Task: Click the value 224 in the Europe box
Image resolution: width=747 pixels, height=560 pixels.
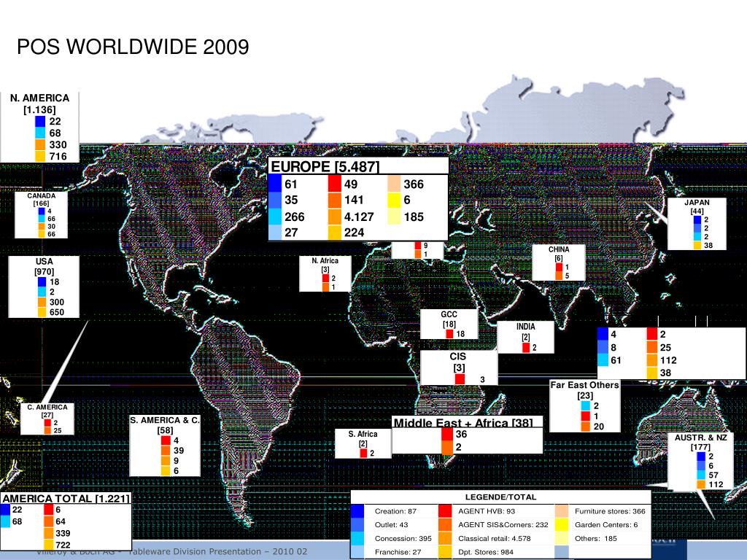Action: [354, 233]
